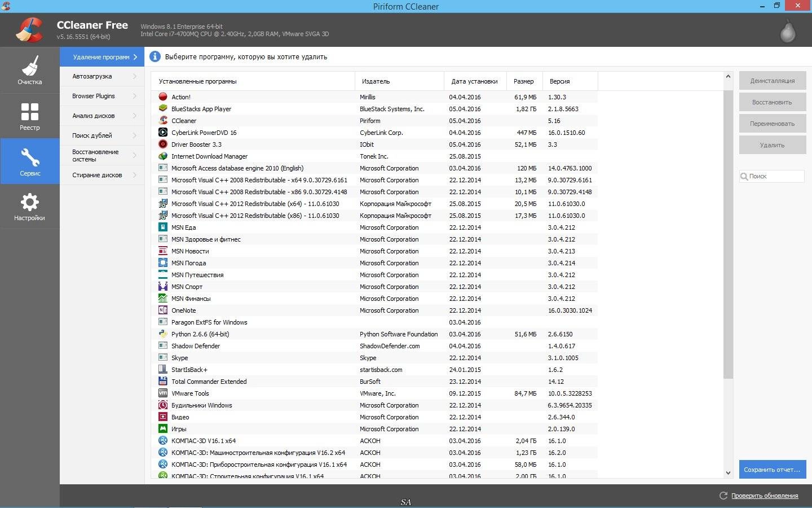Click the CCleaner logo in header
Image resolution: width=812 pixels, height=508 pixels.
[x=29, y=30]
